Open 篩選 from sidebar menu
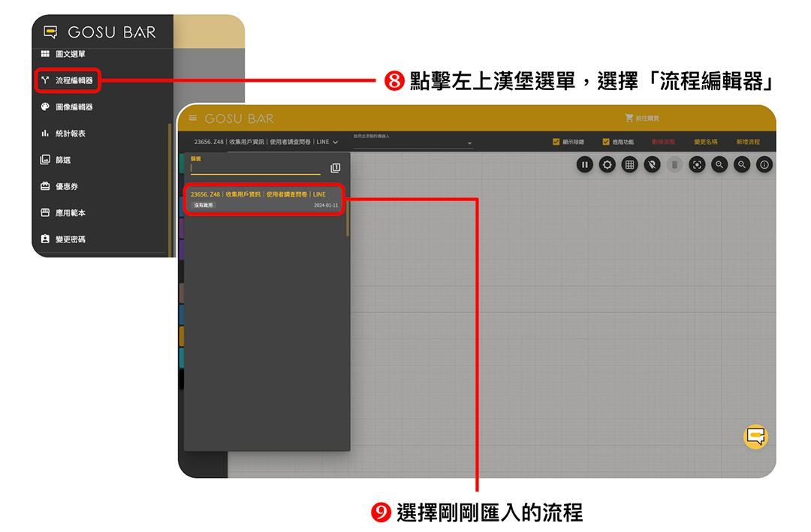This screenshot has height=532, width=811. click(63, 160)
